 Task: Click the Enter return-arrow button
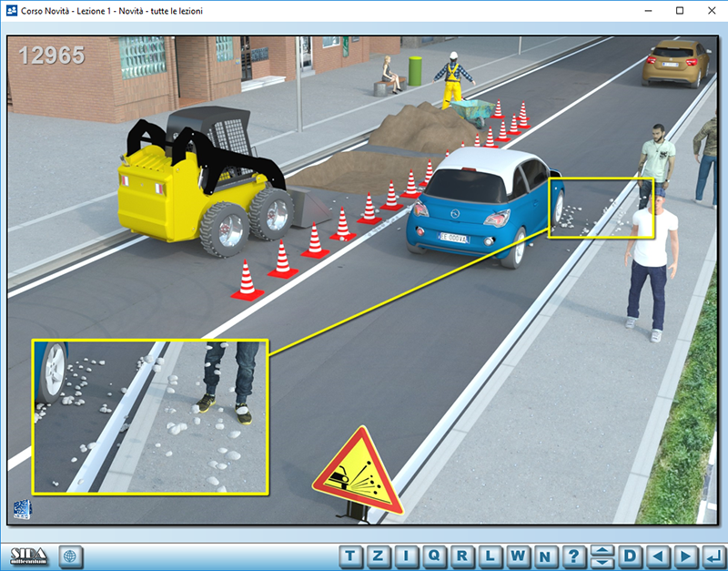pyautogui.click(x=713, y=556)
